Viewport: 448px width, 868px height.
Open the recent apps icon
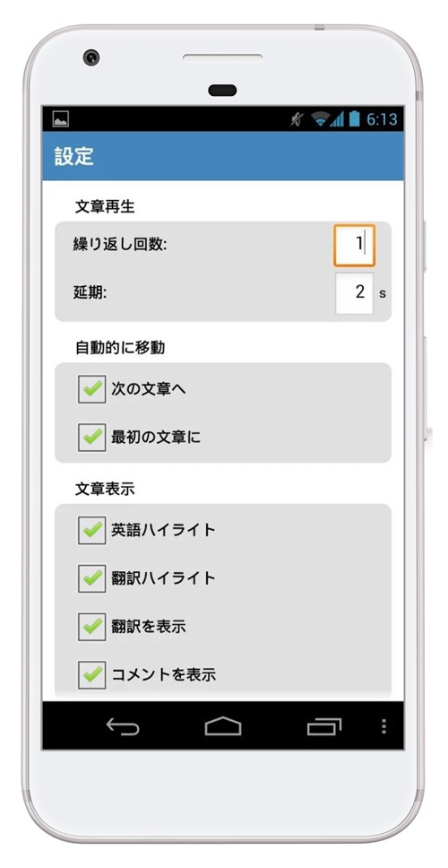[324, 726]
